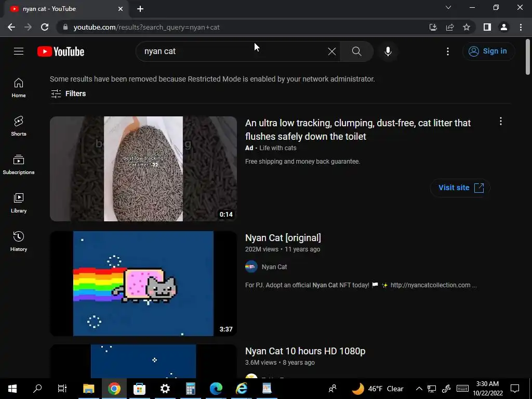Open the ad's three-dot options menu
This screenshot has height=399, width=532.
501,122
